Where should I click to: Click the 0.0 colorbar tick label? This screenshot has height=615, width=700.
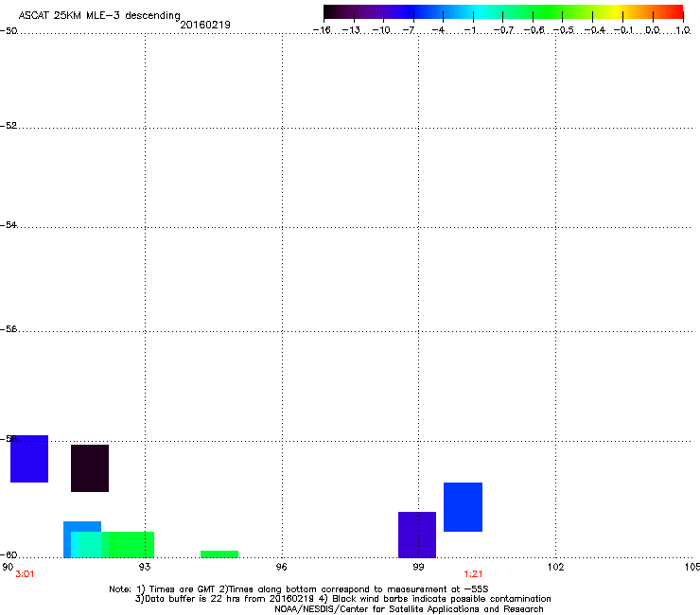click(653, 30)
